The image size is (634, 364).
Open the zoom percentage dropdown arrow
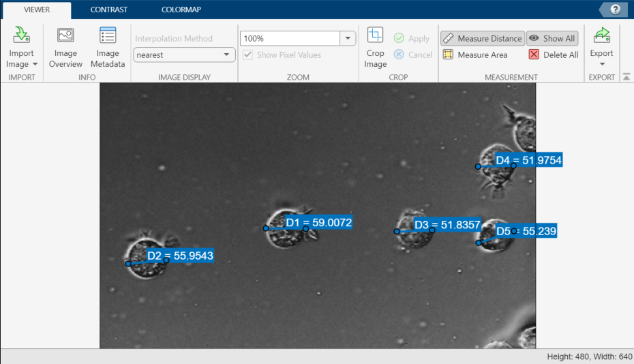coord(348,38)
